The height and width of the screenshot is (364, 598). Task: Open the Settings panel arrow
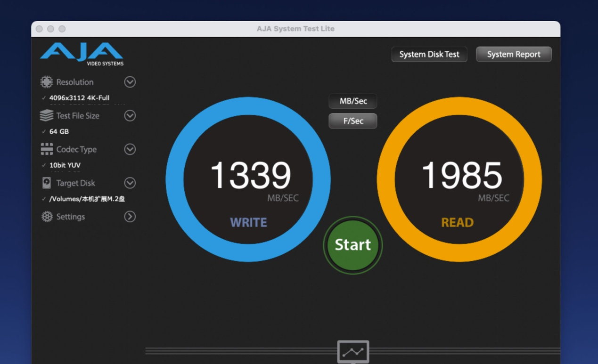tap(130, 217)
